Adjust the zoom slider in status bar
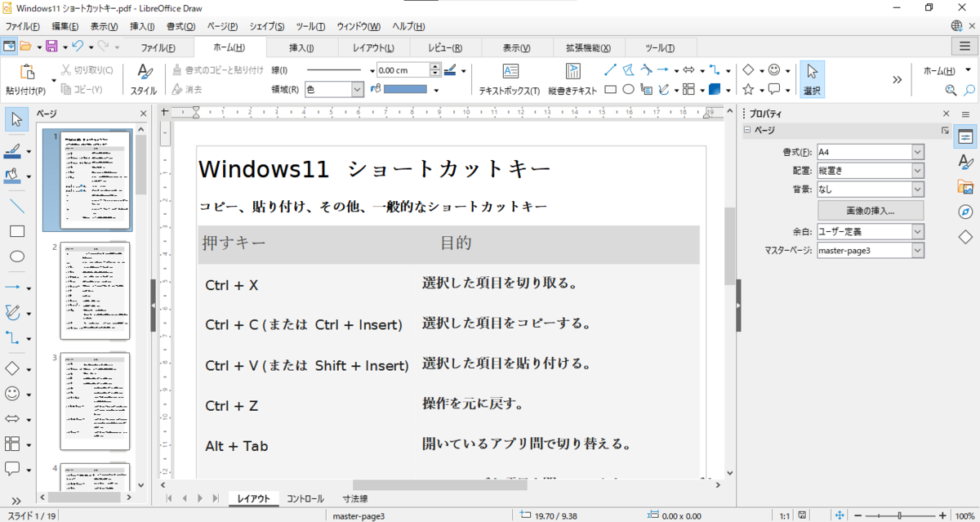Image resolution: width=980 pixels, height=522 pixels. click(x=899, y=515)
